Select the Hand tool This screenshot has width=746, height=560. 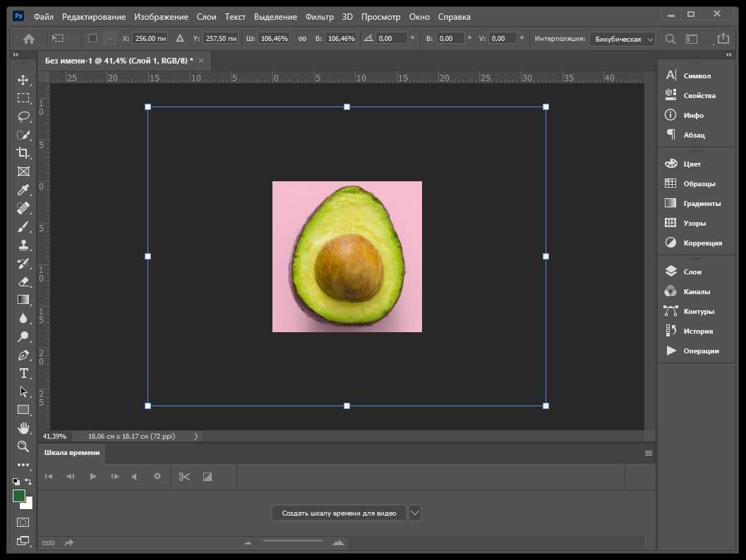(x=23, y=428)
